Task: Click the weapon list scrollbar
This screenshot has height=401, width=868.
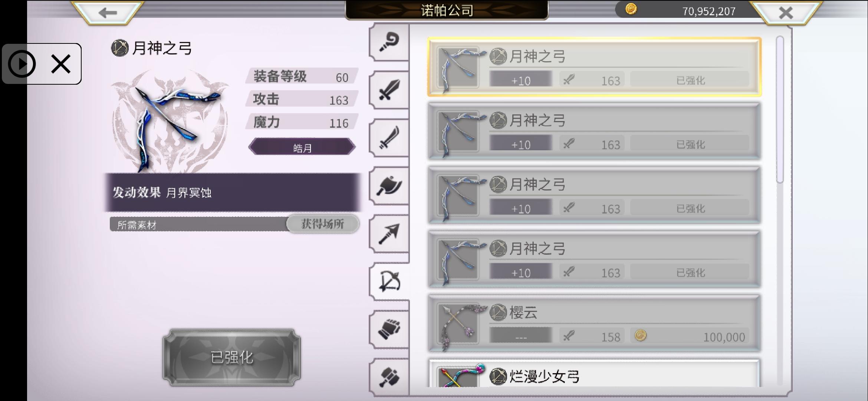Action: click(780, 109)
